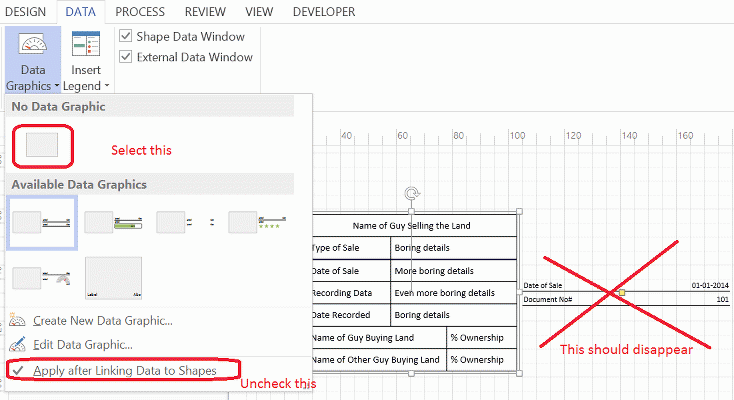Click Create New Data Graphic...
Screen dimensions: 734x400
pyautogui.click(x=102, y=320)
